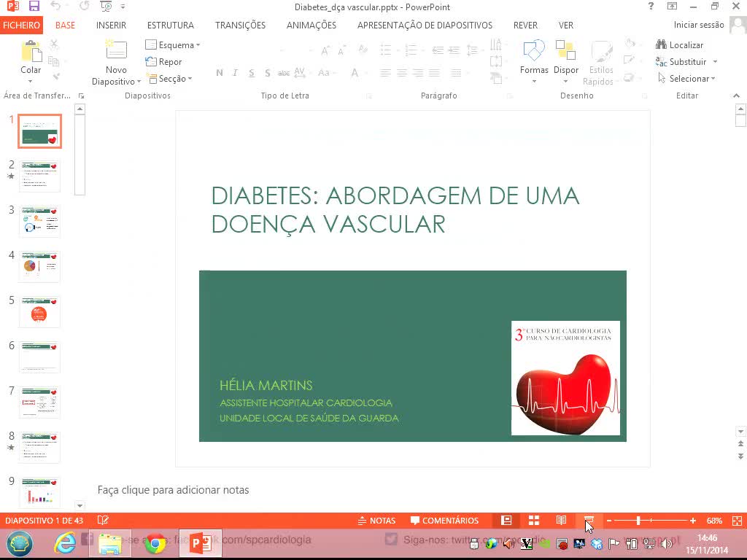Click Iniciar sessão link
Viewport: 747px width, 560px height.
[699, 25]
